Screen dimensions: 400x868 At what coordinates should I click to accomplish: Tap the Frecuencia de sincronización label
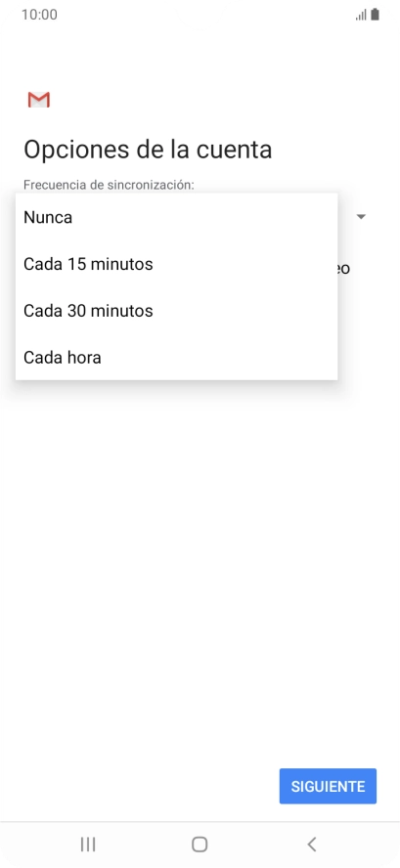[109, 185]
